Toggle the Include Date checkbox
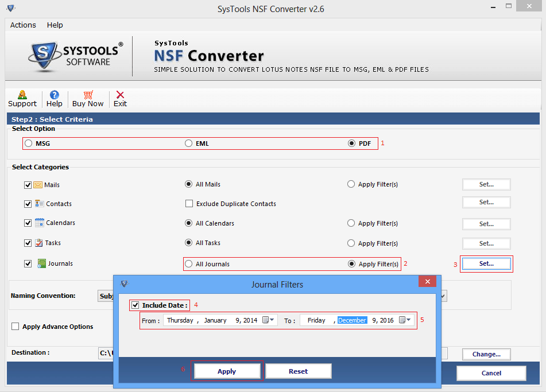The height and width of the screenshot is (392, 546). (135, 305)
